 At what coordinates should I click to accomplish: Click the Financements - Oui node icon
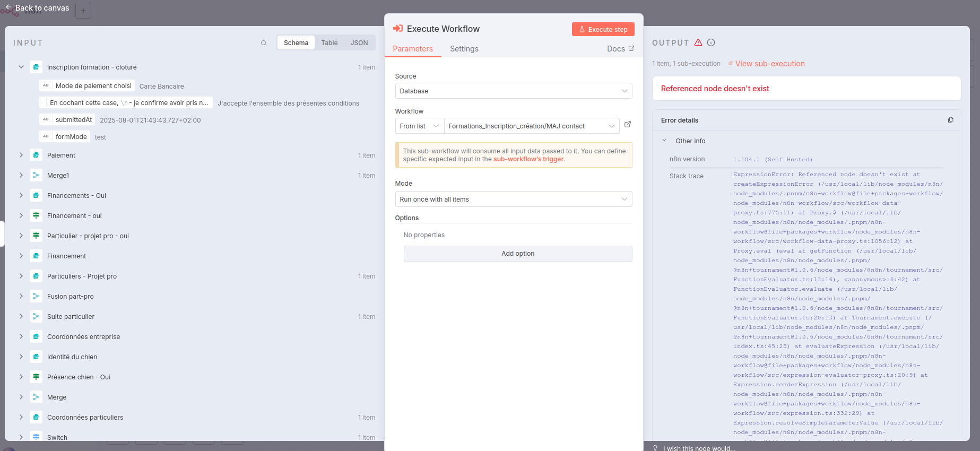[x=36, y=196]
